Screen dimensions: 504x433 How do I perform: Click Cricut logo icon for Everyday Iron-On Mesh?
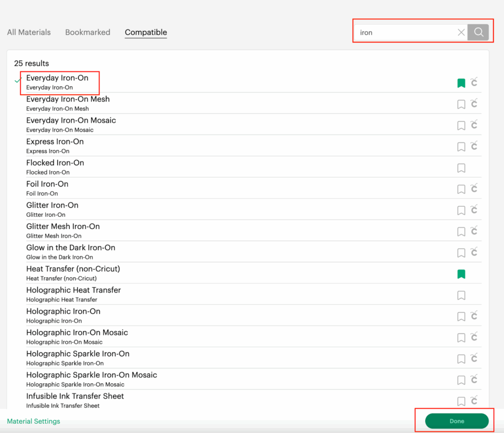point(473,104)
